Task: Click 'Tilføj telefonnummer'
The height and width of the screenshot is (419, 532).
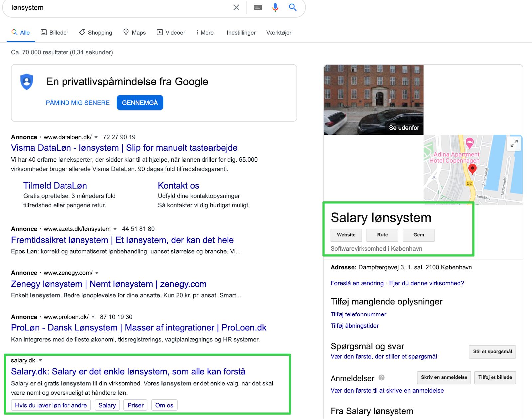Action: [x=358, y=314]
